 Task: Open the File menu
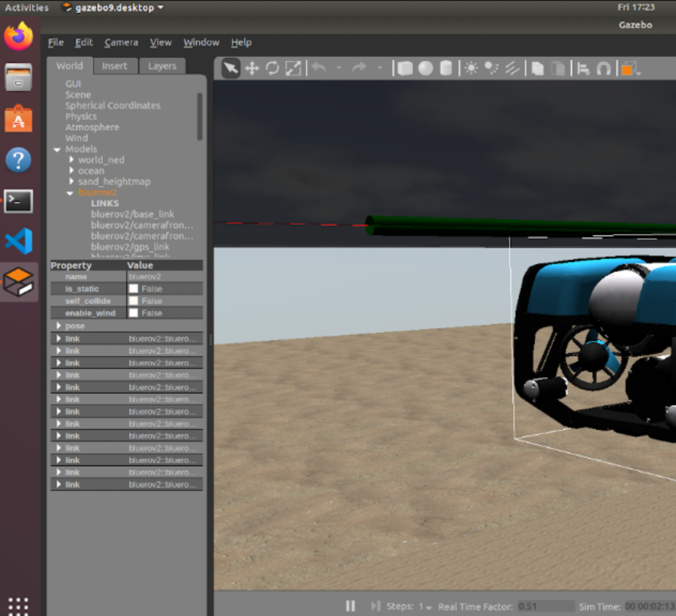[56, 42]
